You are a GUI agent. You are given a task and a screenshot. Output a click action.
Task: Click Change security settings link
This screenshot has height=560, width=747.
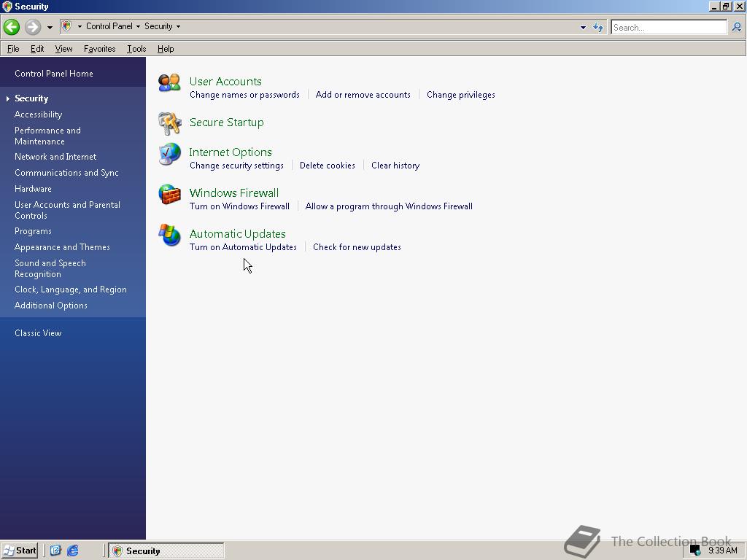coord(236,166)
